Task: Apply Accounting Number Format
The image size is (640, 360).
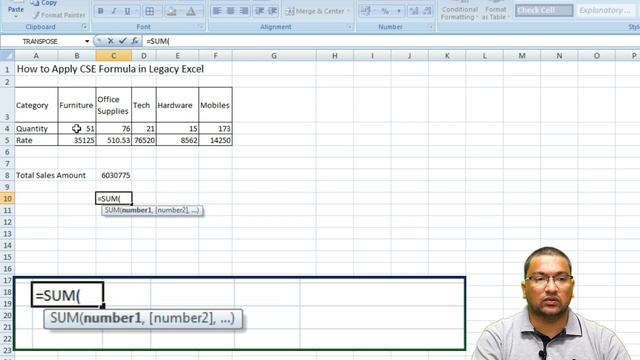Action: point(365,11)
